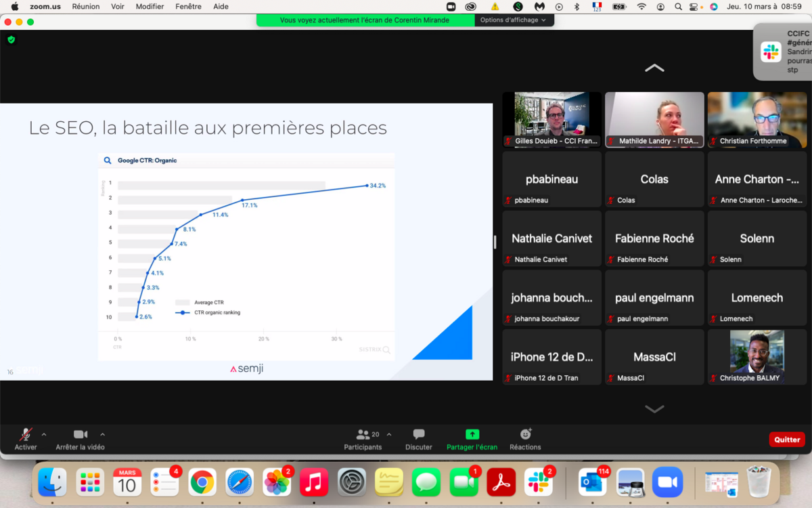812x508 pixels.
Task: Open the Discuter chat icon
Action: 418,435
